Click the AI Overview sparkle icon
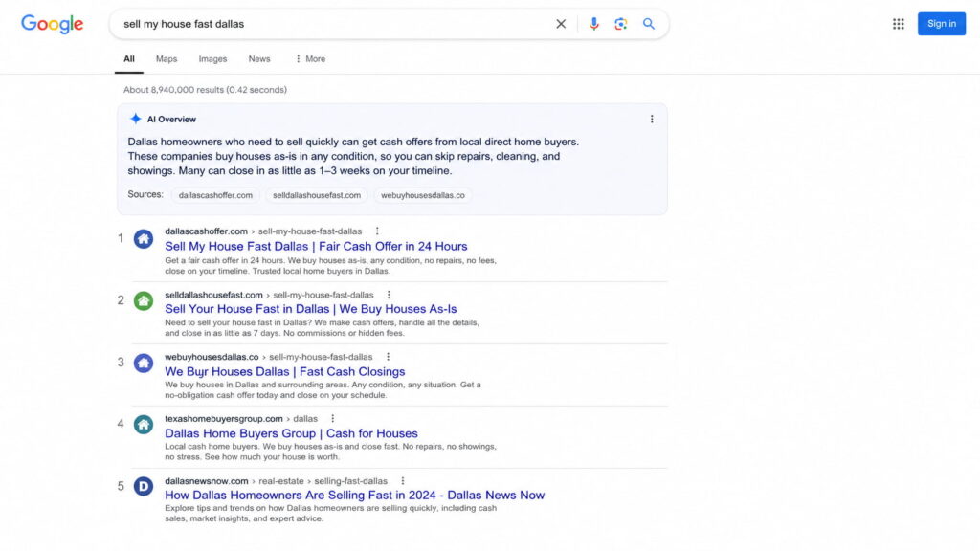 point(135,119)
